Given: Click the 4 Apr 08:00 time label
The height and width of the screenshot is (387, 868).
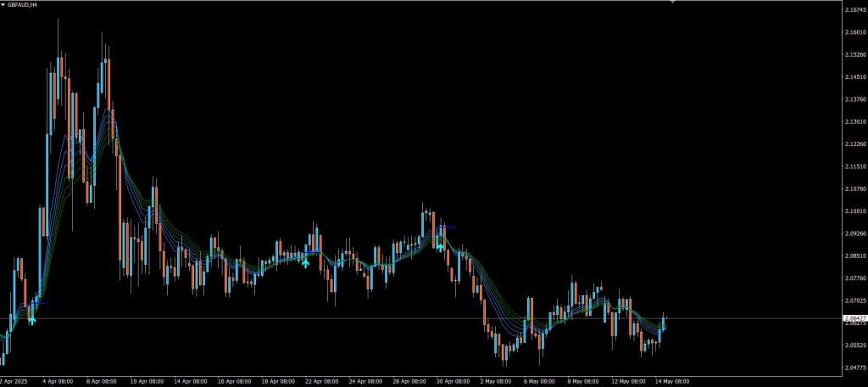Looking at the screenshot, I should point(56,382).
